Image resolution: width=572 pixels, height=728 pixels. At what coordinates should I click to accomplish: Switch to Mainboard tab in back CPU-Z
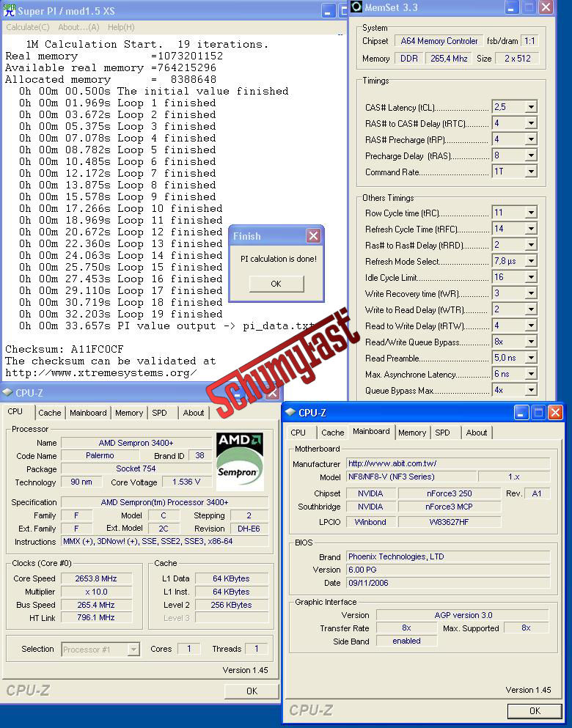click(x=88, y=413)
